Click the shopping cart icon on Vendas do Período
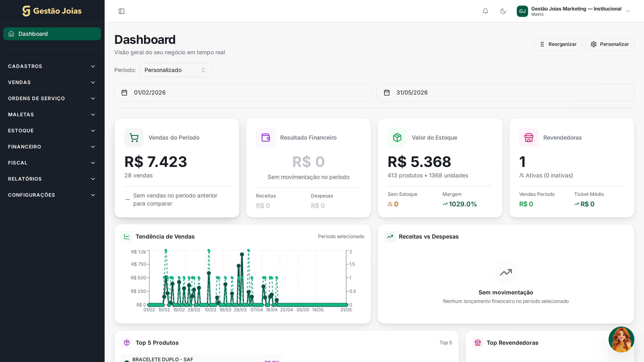 pyautogui.click(x=134, y=138)
